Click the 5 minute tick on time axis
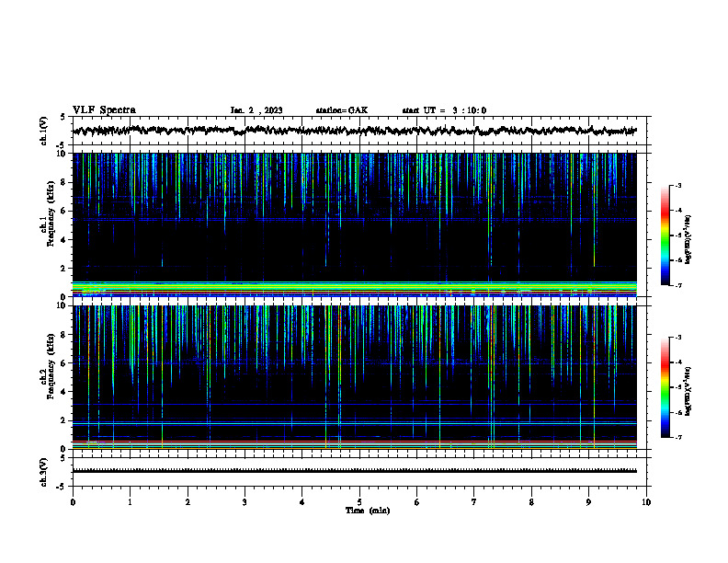This screenshot has width=728, height=563. pos(359,502)
